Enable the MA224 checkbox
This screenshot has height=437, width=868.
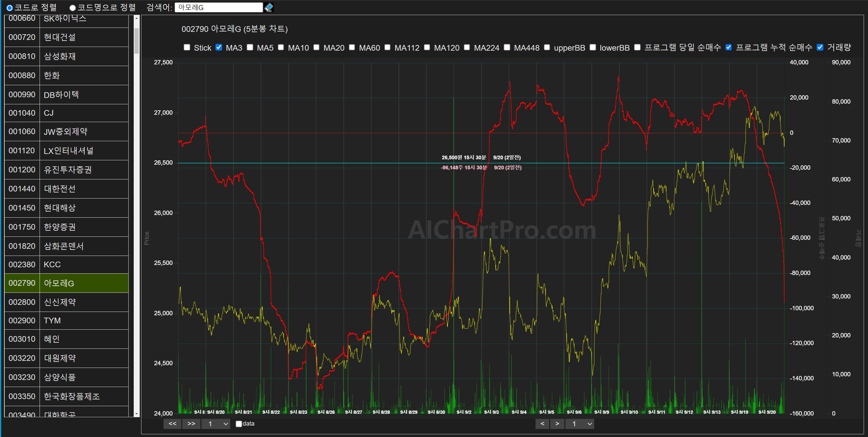(x=467, y=47)
